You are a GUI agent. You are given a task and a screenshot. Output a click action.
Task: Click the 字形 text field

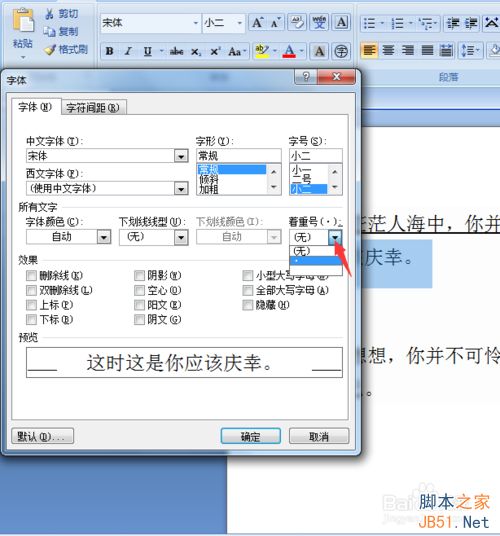(239, 156)
